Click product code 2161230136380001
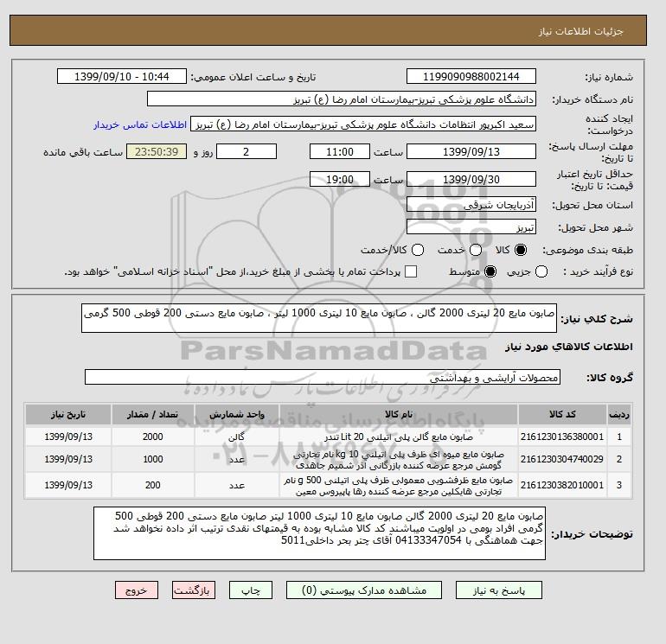Viewport: 666px width, 644px height. [562, 437]
